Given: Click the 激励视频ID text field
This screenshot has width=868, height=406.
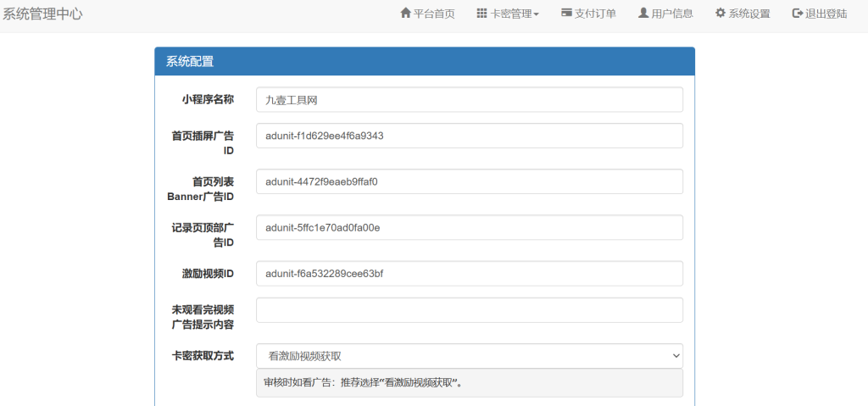Looking at the screenshot, I should point(469,273).
